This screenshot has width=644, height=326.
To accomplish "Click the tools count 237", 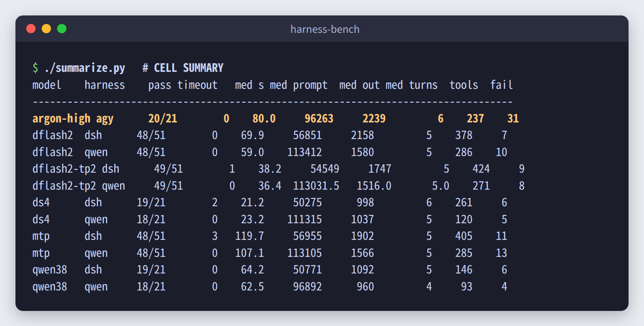I will click(x=475, y=119).
